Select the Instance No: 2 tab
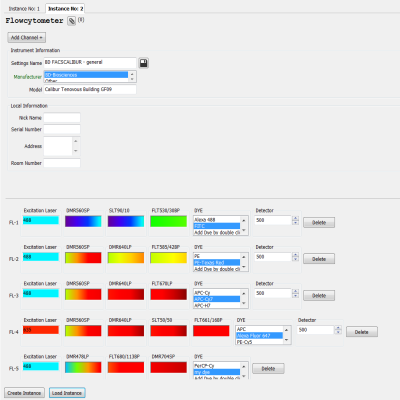The height and width of the screenshot is (400, 400). pos(65,9)
